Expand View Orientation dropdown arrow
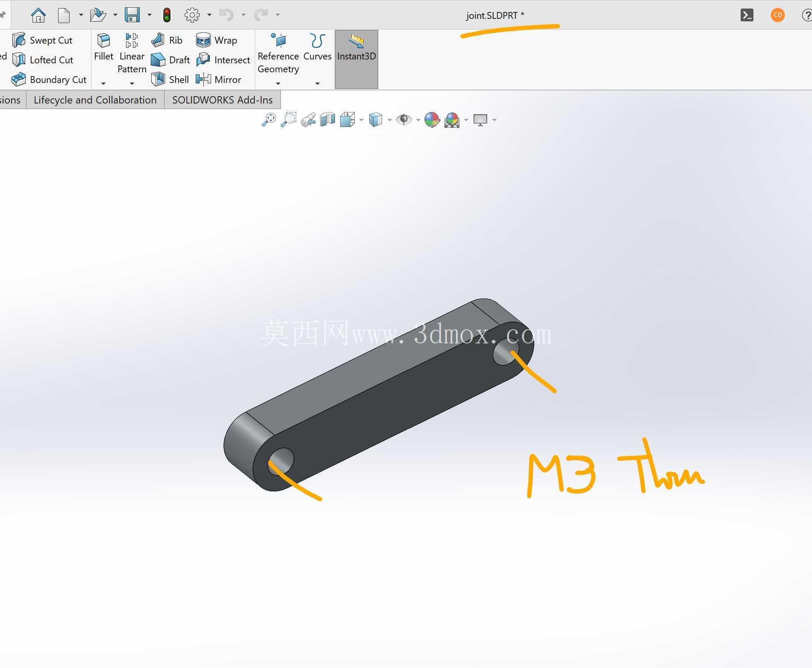812x668 pixels. [x=362, y=120]
